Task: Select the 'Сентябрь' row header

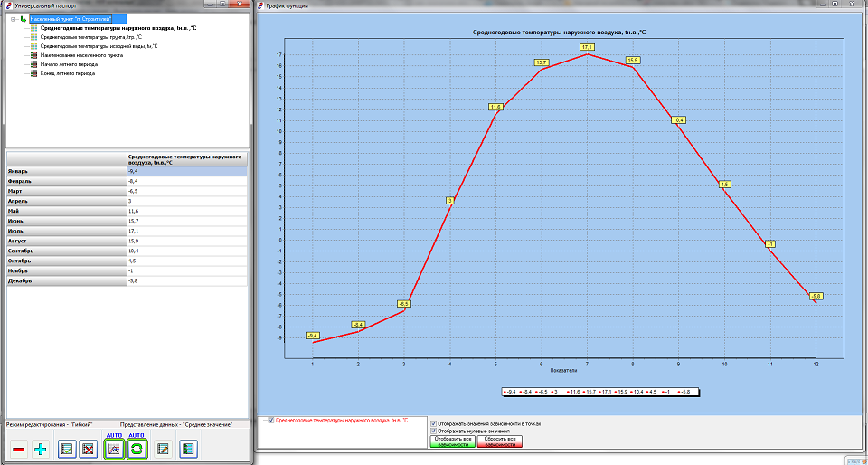Action: point(66,251)
